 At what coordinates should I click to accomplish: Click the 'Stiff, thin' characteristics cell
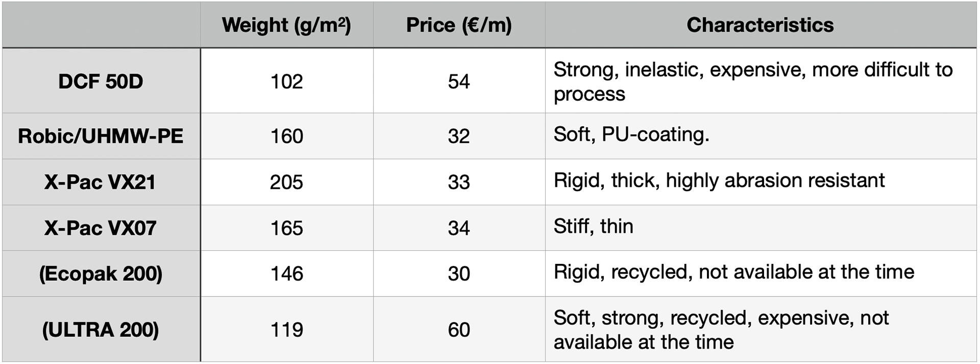761,228
